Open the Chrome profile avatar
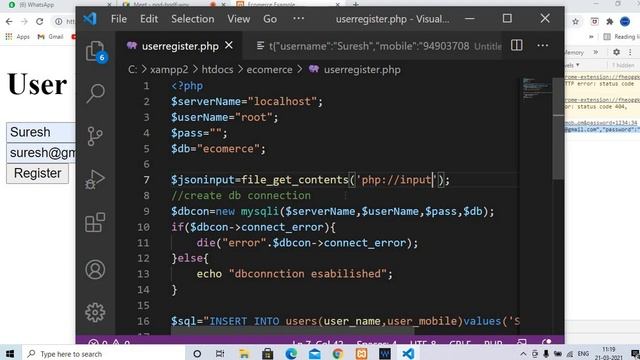Image resolution: width=640 pixels, height=360 pixels. point(625,21)
